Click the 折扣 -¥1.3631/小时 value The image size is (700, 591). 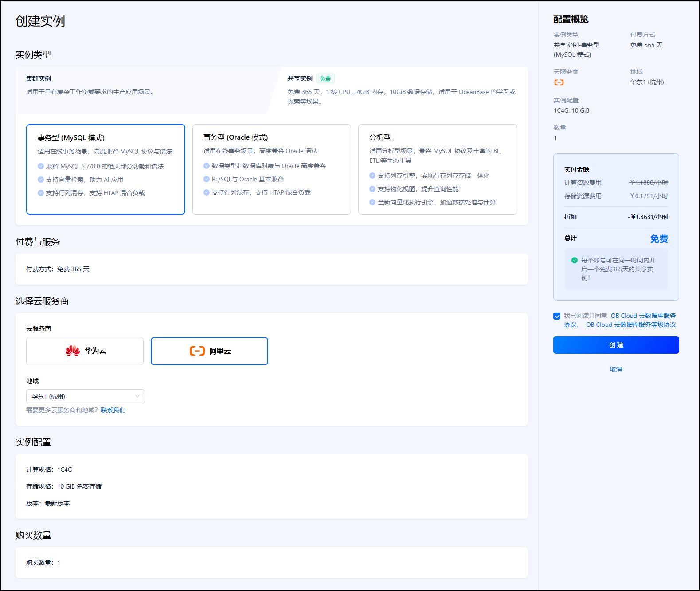click(x=648, y=217)
